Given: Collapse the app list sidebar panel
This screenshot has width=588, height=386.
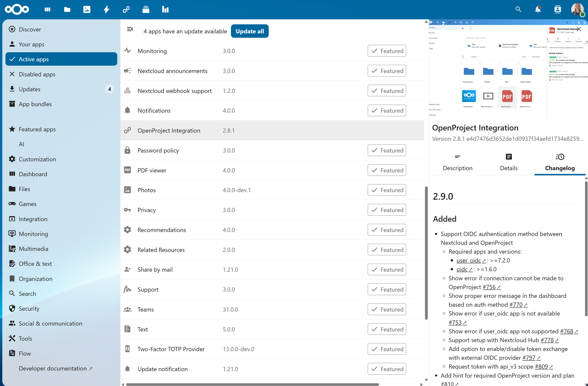Looking at the screenshot, I should (130, 29).
